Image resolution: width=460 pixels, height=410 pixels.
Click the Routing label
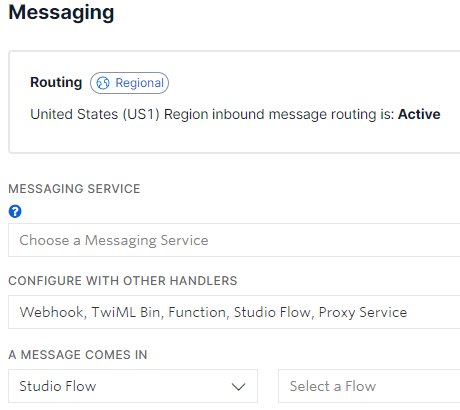coord(56,82)
